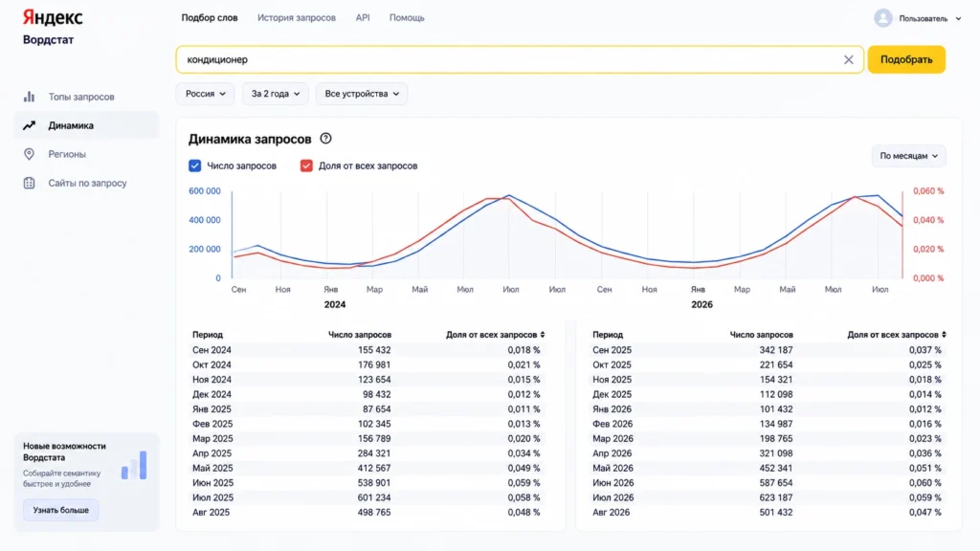Open help tooltip next to Динамика запросов
This screenshot has height=551, width=980.
point(325,139)
